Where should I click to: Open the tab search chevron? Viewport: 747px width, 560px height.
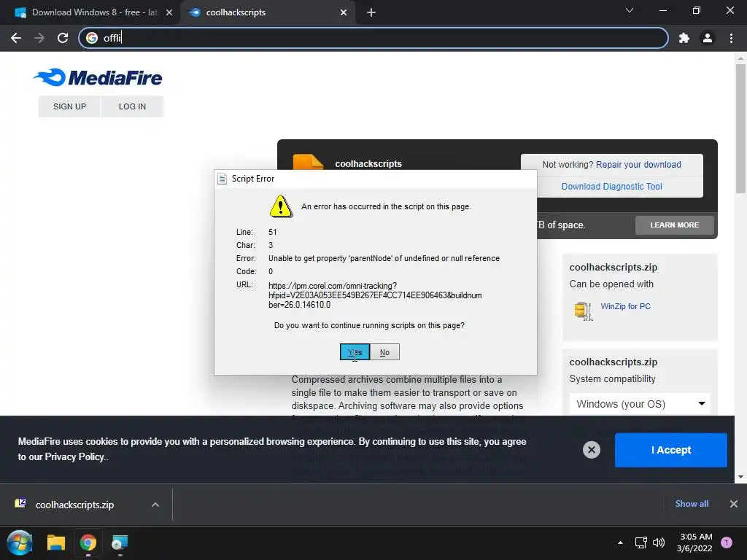pyautogui.click(x=630, y=10)
